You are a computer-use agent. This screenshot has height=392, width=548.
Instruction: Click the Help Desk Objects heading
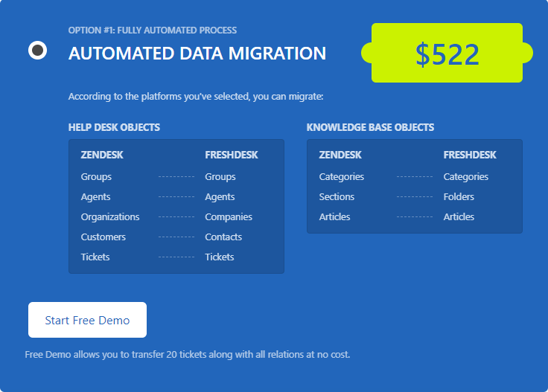(114, 127)
